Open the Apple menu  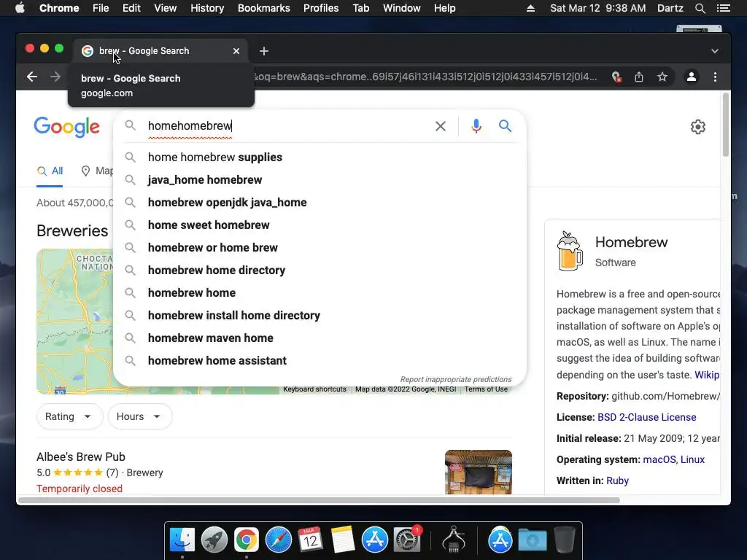[20, 8]
